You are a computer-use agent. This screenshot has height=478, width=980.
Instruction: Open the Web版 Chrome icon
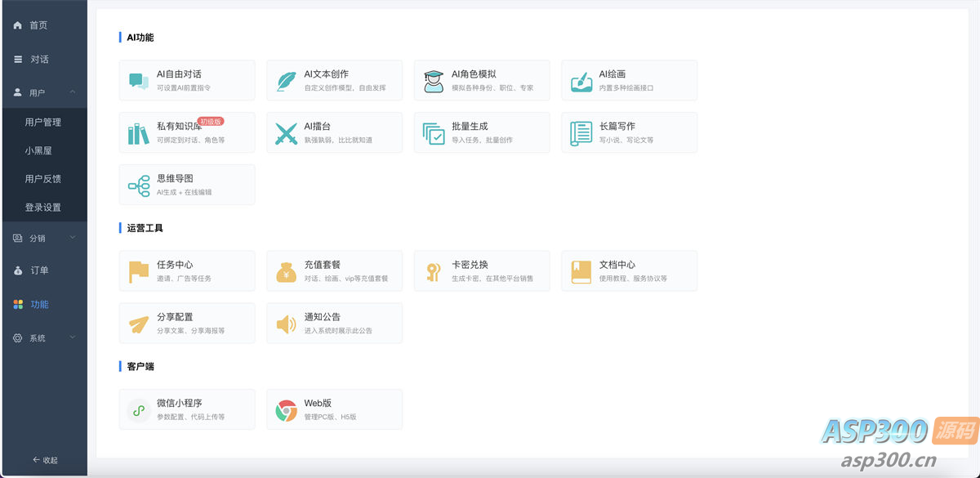coord(284,409)
